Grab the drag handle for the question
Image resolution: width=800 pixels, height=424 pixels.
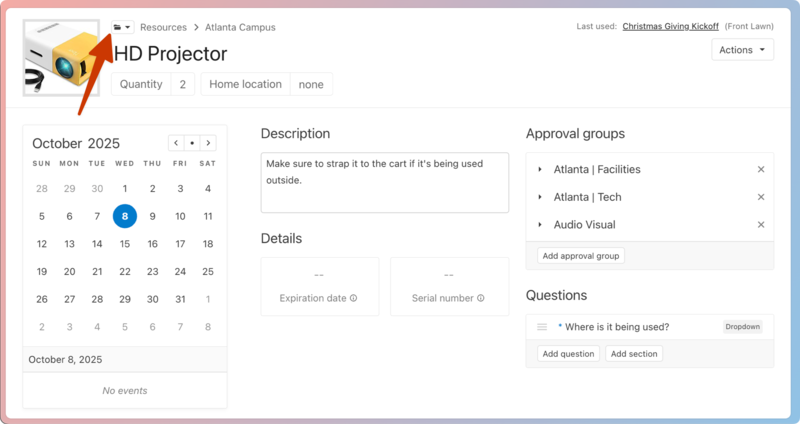point(542,327)
